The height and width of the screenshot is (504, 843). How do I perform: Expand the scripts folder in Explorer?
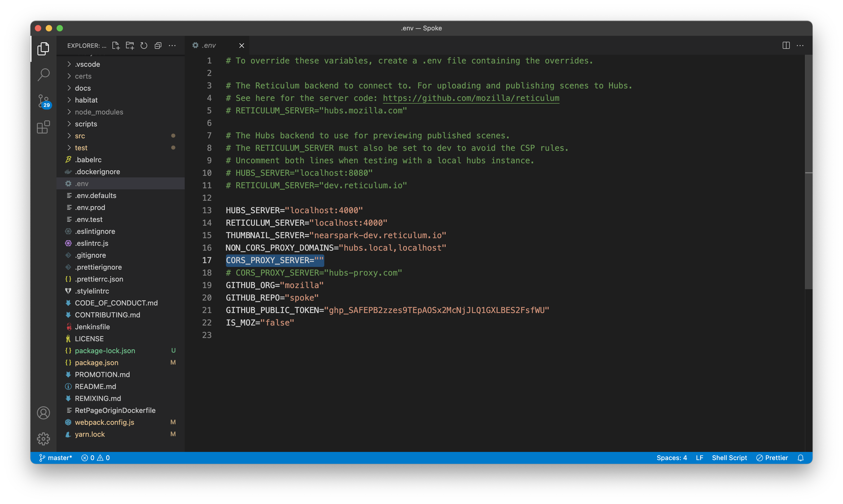pos(86,124)
